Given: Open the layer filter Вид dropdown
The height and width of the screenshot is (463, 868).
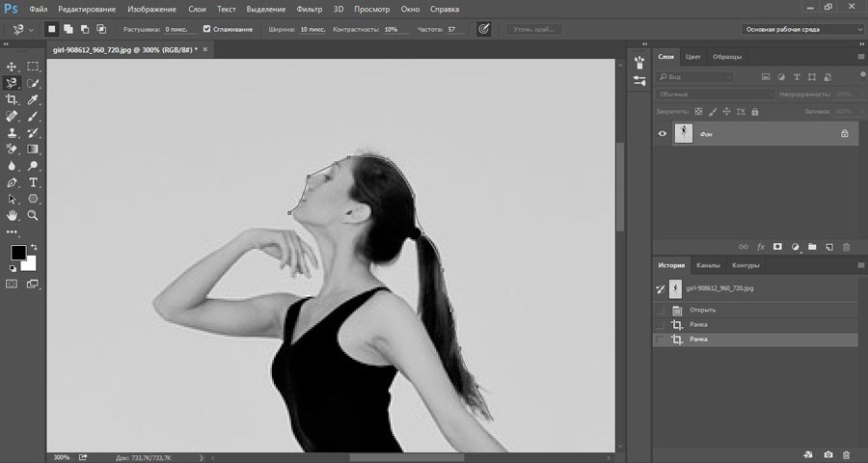Looking at the screenshot, I should [695, 76].
